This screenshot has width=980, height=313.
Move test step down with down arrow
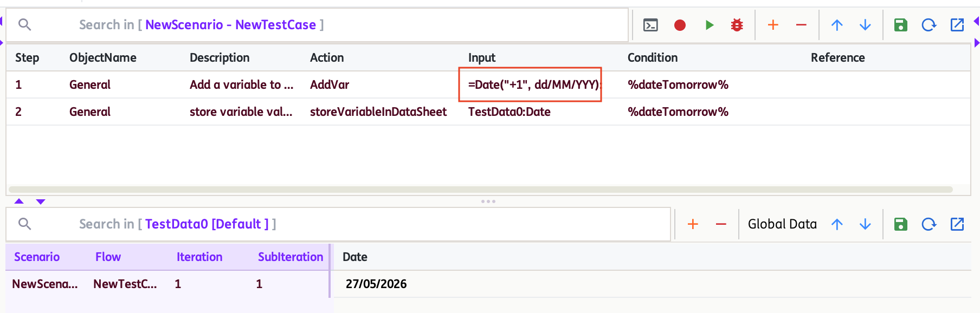(x=865, y=25)
